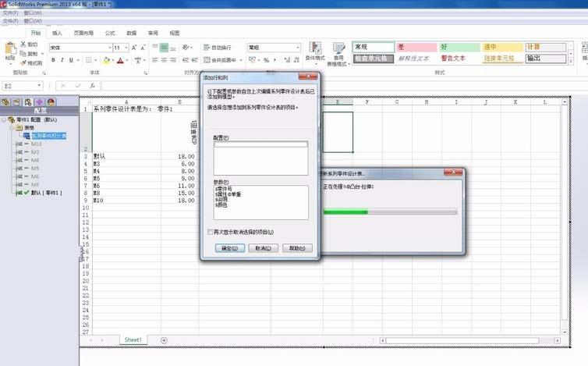Switch to the 页面布局 ribbon tab
Screen dimensions: 588x366
point(83,33)
